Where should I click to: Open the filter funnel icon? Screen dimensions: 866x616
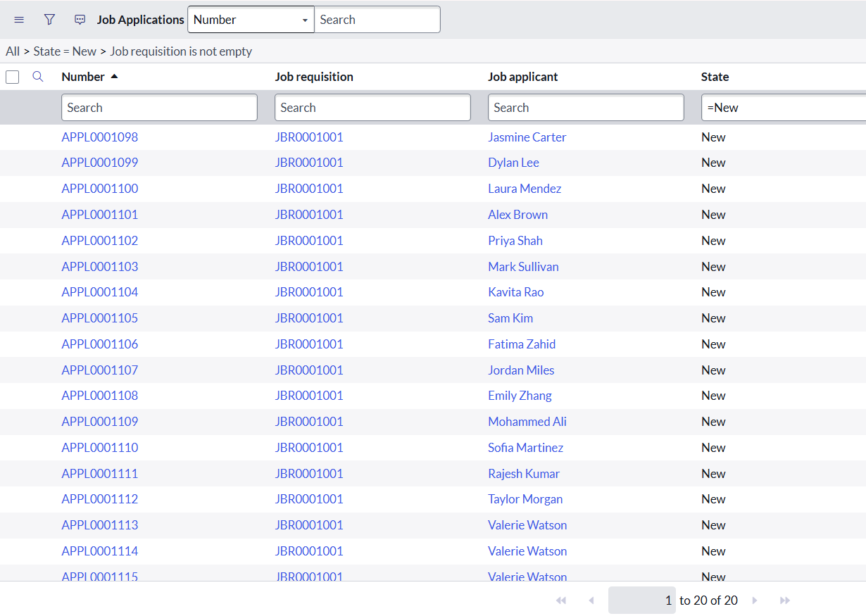49,20
